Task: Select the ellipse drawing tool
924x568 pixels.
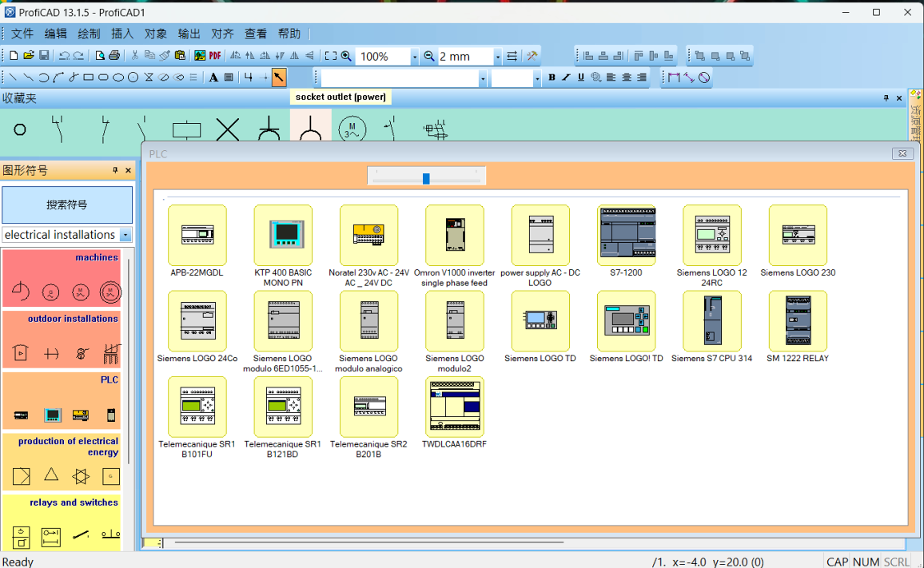Action: [118, 77]
